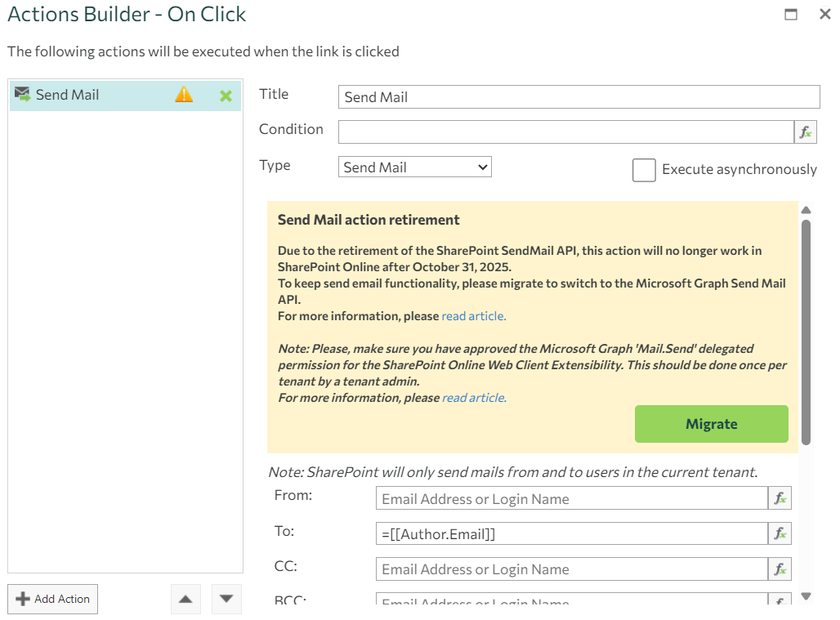
Task: Click into the Title input field
Action: [x=579, y=97]
